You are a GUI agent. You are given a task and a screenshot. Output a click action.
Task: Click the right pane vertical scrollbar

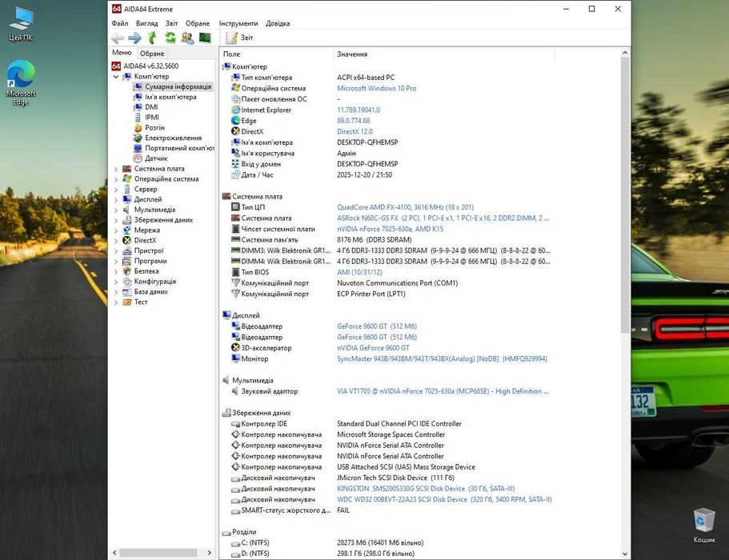point(625,195)
